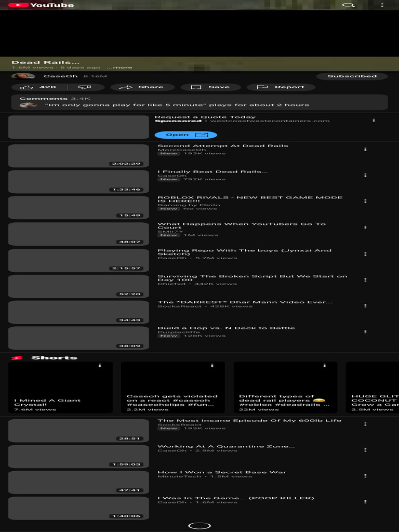Viewport: 399px width, 532px height.
Task: Open Working At A Quarantine Zone title
Action: 227,446
